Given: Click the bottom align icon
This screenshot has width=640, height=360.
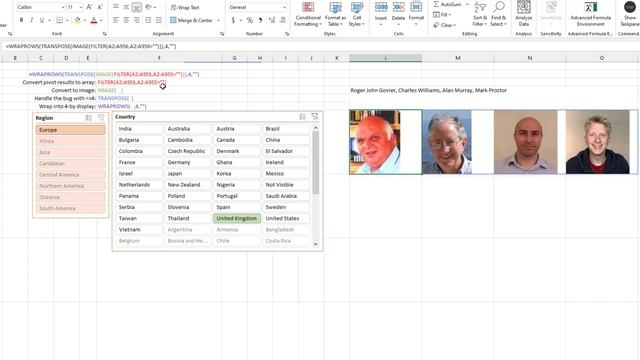Looking at the screenshot, I should pos(136,7).
